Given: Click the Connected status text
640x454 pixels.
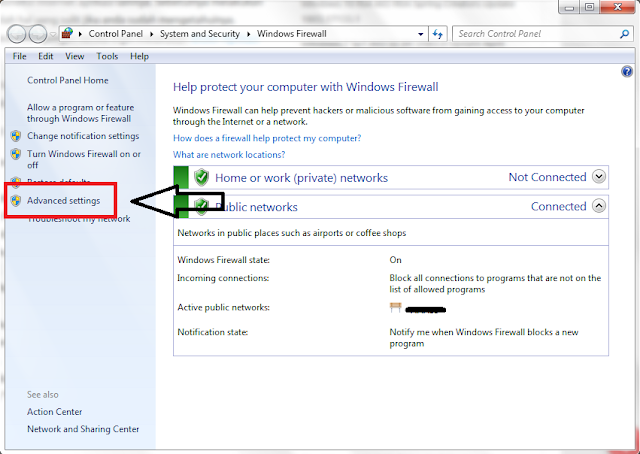Looking at the screenshot, I should click(558, 207).
